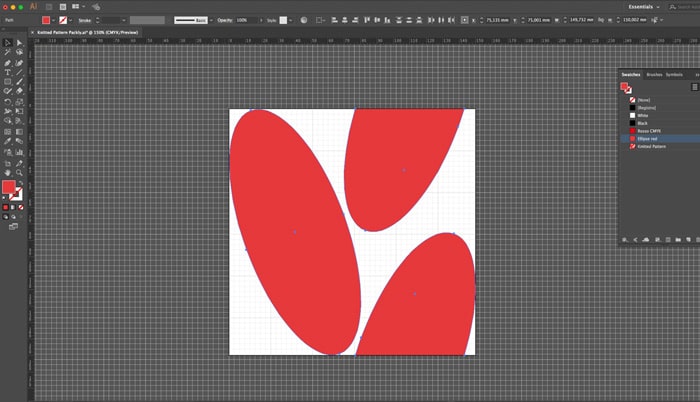Image resolution: width=700 pixels, height=402 pixels.
Task: Click the Opacity label link
Action: 225,20
